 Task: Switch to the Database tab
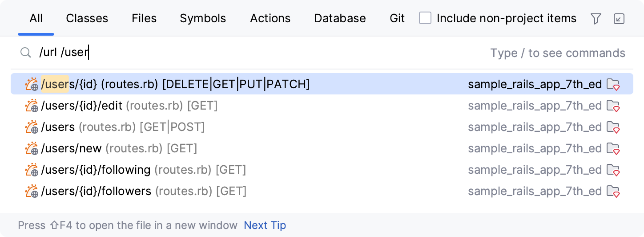[340, 18]
